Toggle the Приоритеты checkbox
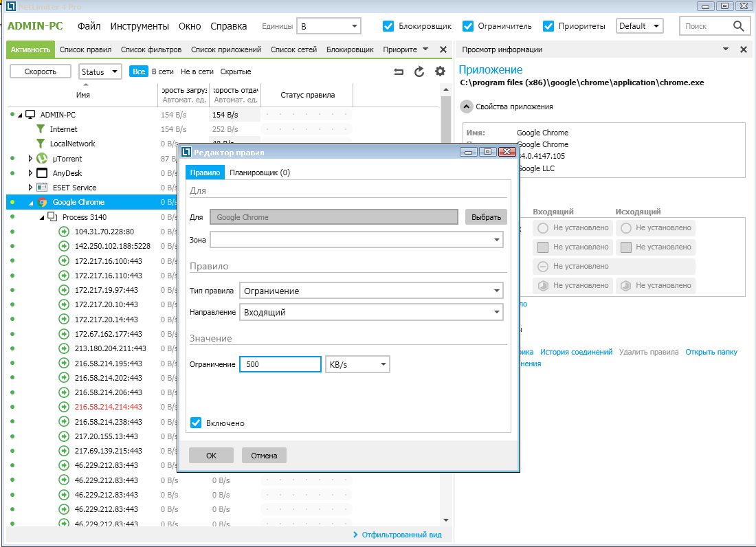The image size is (756, 547). (x=548, y=26)
